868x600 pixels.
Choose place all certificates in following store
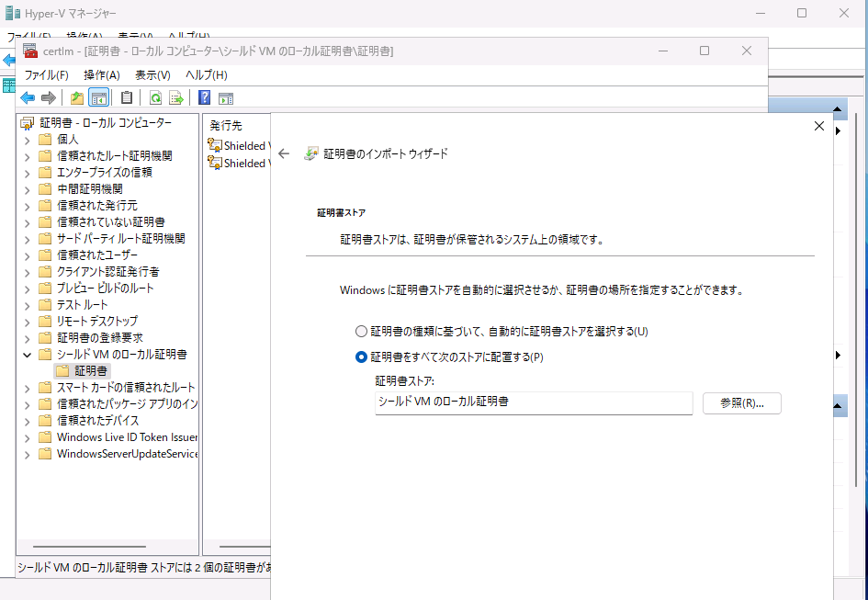tap(362, 357)
